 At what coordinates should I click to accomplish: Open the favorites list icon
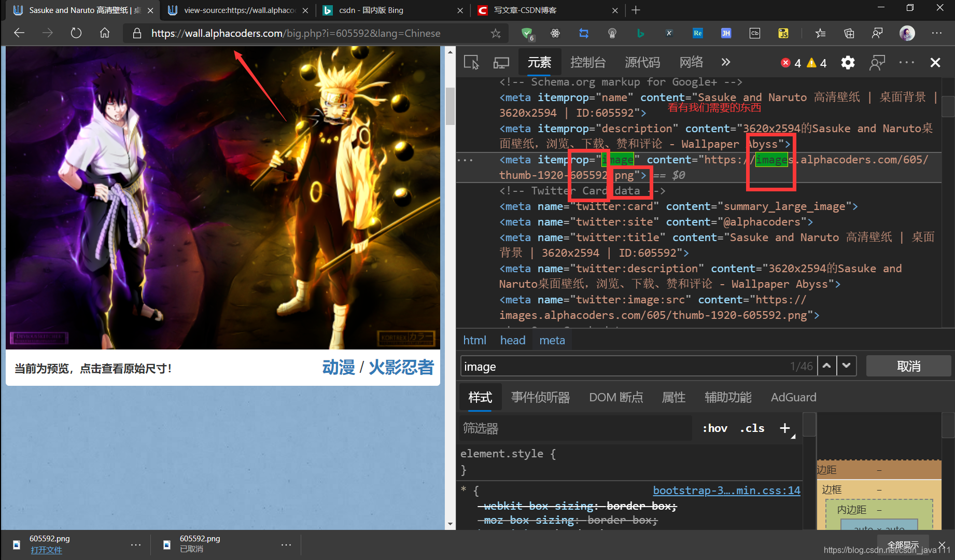coord(820,33)
